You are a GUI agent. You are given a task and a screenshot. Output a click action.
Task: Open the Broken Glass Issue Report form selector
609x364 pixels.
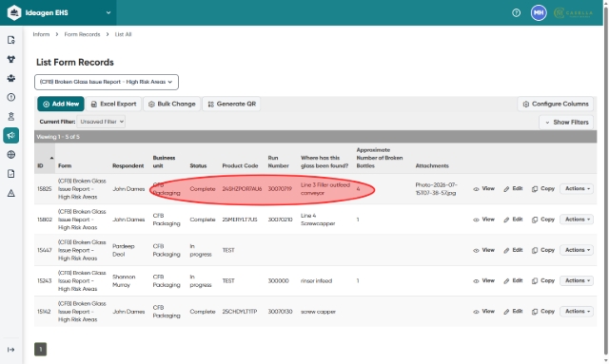pos(107,82)
